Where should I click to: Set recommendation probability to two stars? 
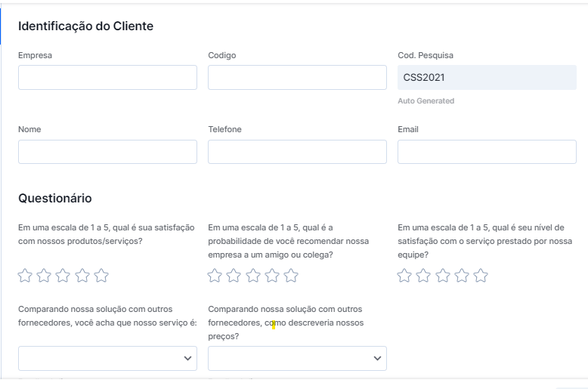pyautogui.click(x=234, y=276)
